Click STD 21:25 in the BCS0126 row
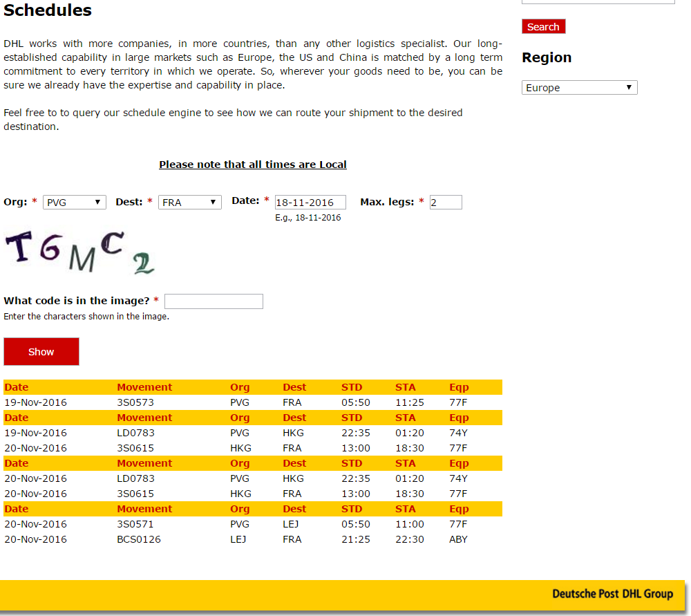The image size is (691, 616). click(x=356, y=539)
